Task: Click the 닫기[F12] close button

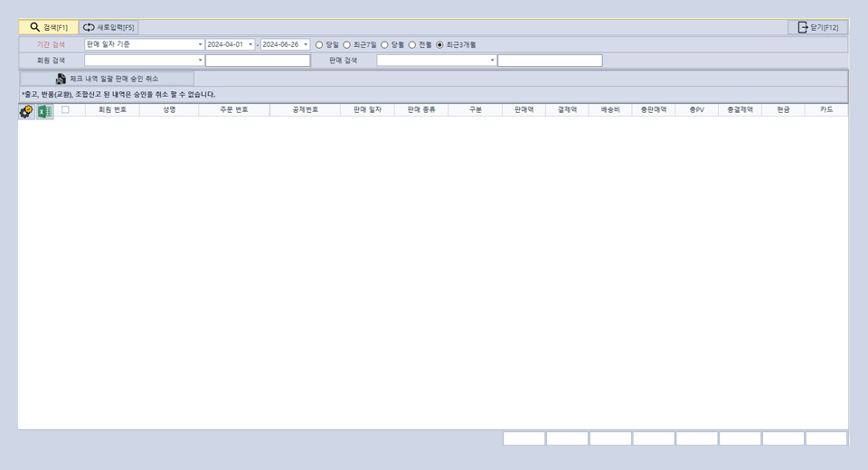Action: (x=817, y=27)
